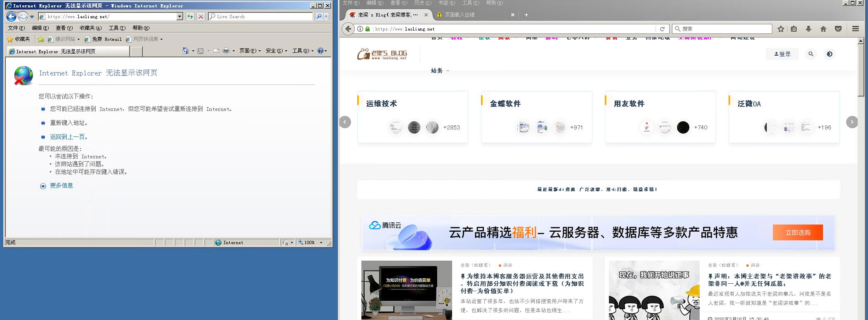Open the 收藏夹(A) menu in IE
Viewport: 868px width, 320px height.
point(90,28)
